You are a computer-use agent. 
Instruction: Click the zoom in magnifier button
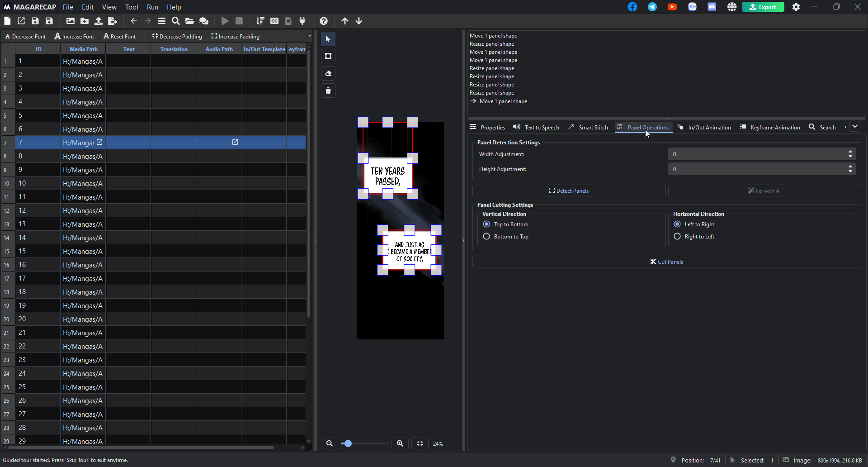tap(400, 443)
